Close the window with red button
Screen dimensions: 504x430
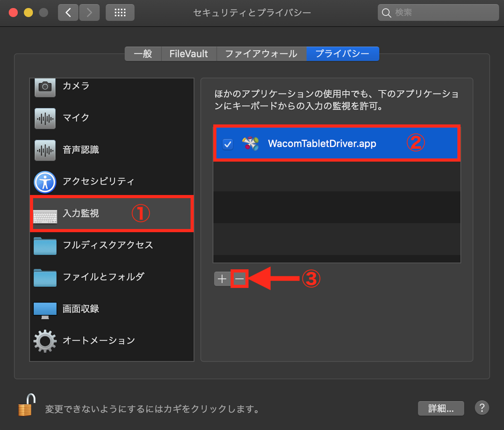13,13
